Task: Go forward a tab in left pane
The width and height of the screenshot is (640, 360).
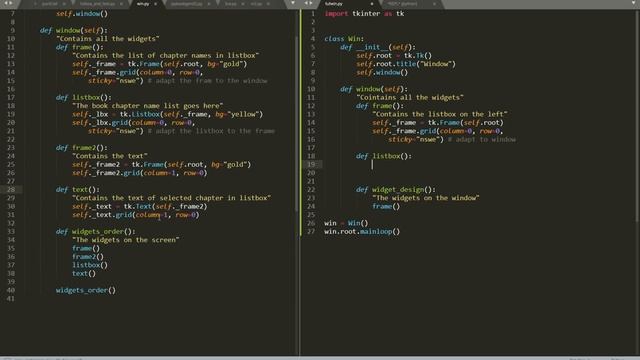Action: (11, 3)
